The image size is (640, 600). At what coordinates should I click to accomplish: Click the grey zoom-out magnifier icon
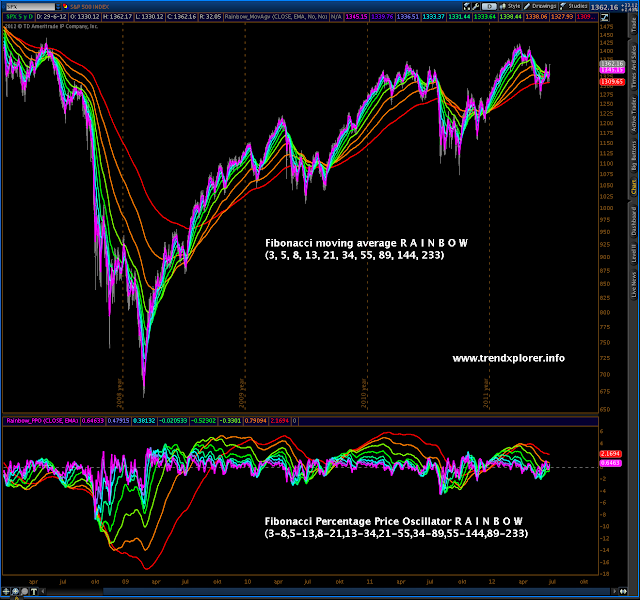coord(25,591)
